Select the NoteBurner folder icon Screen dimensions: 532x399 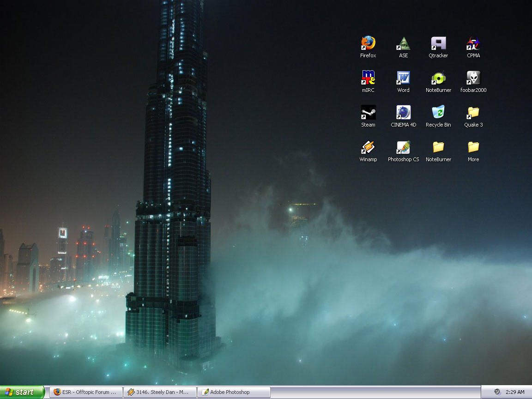[438, 147]
